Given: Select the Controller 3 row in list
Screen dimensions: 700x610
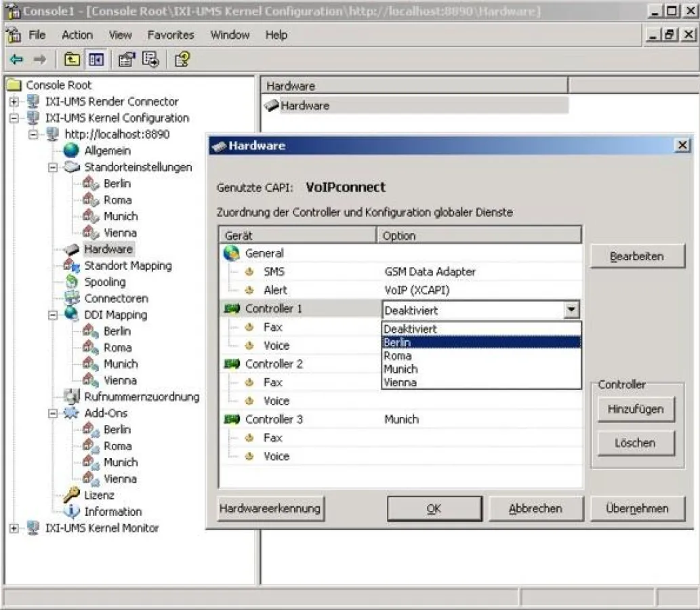Looking at the screenshot, I should point(274,420).
